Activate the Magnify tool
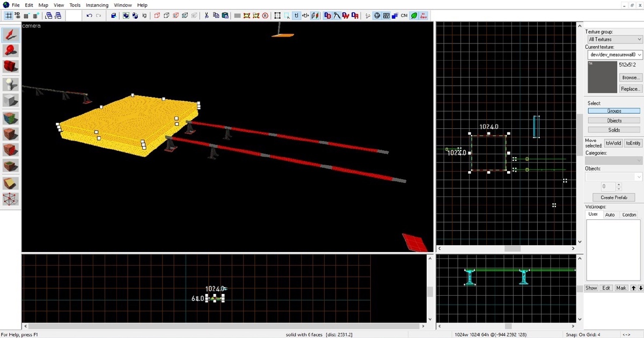Screen dimensions: 644x338 (x=11, y=51)
